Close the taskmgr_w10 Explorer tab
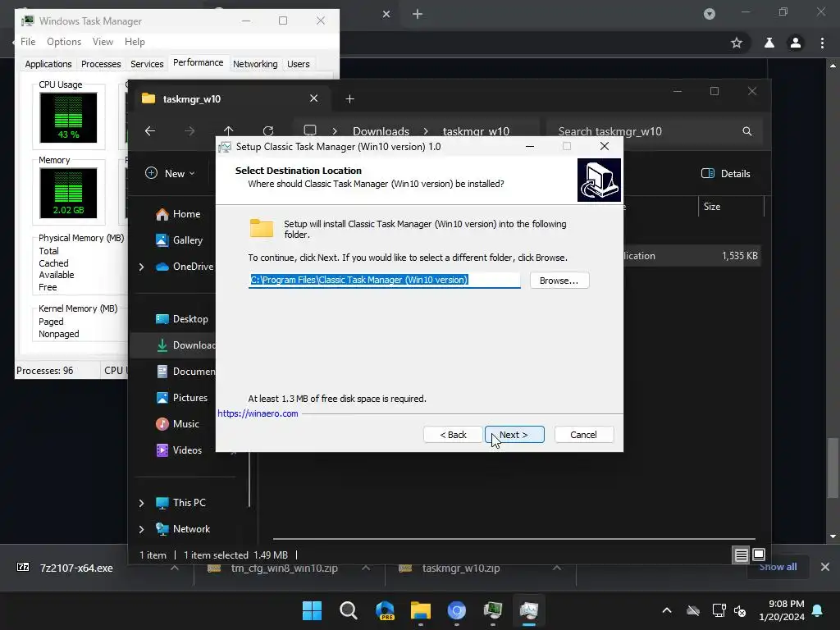Screen dimensions: 840x630 314,98
